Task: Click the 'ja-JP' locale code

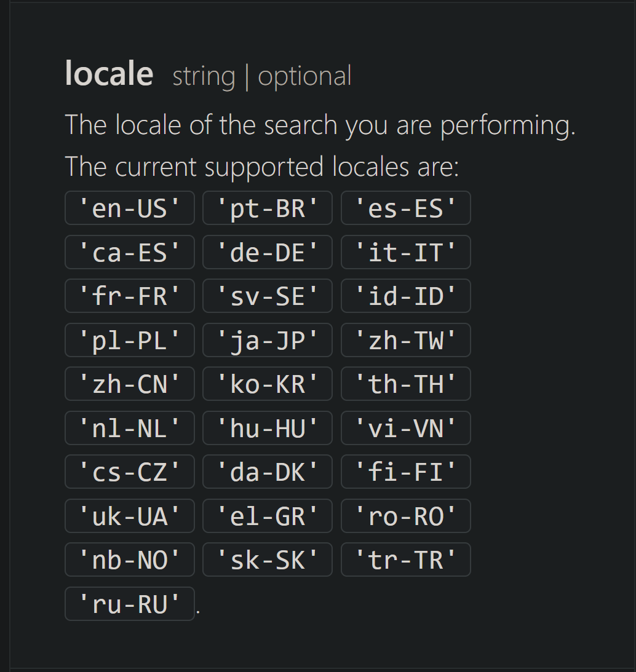Action: tap(268, 340)
